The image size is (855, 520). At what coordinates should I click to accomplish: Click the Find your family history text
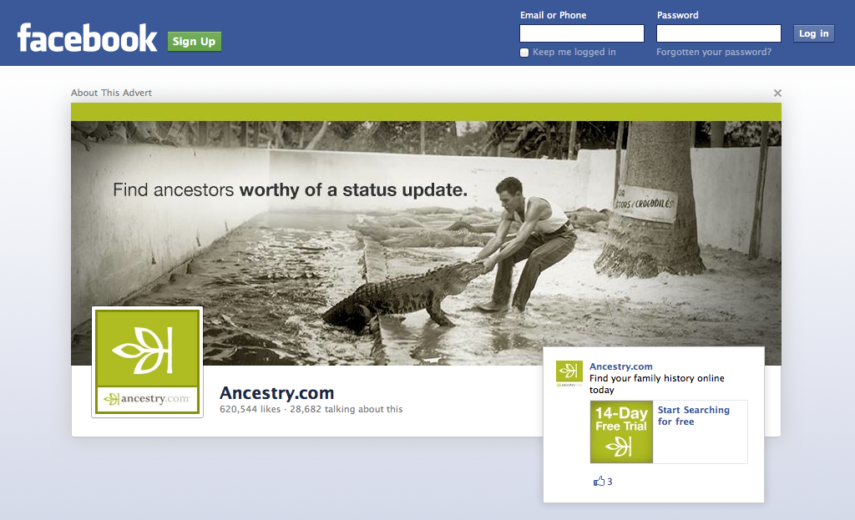click(657, 384)
